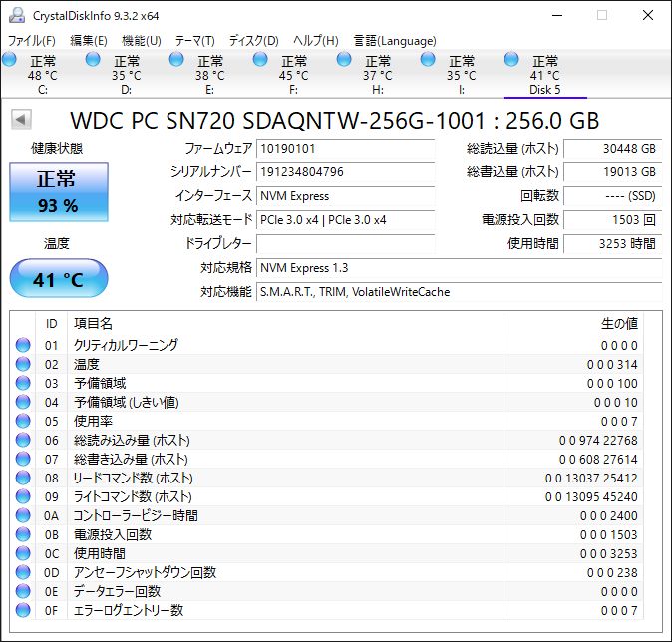Minimize the CrystalDiskInfo window

(557, 15)
